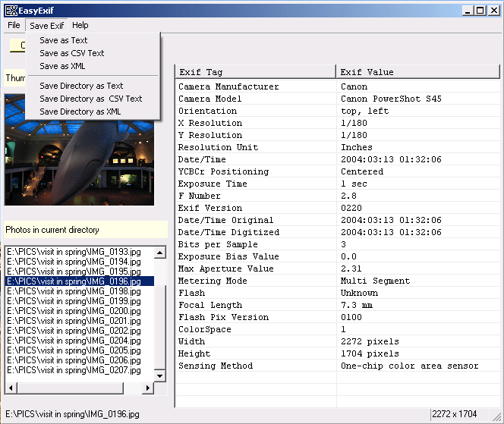This screenshot has height=424, width=504.
Task: Click the Orientation tag row
Action: point(257,111)
